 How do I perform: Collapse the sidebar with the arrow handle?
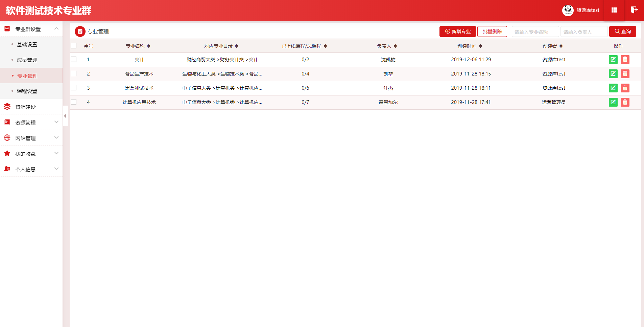coord(65,116)
